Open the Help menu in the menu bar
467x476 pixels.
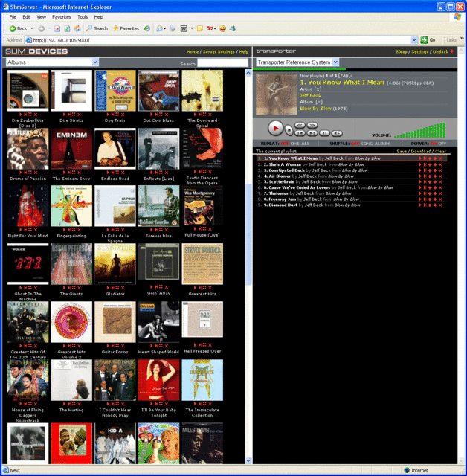pos(99,17)
